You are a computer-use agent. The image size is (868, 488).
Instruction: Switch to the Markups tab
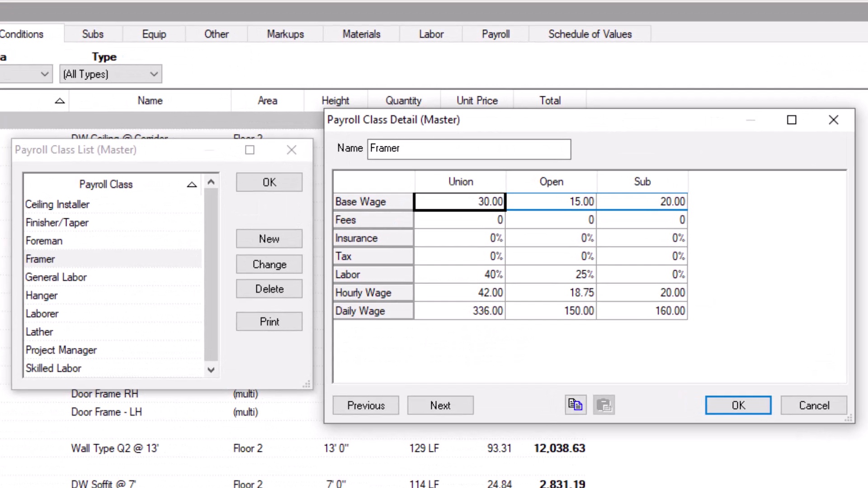pos(285,34)
